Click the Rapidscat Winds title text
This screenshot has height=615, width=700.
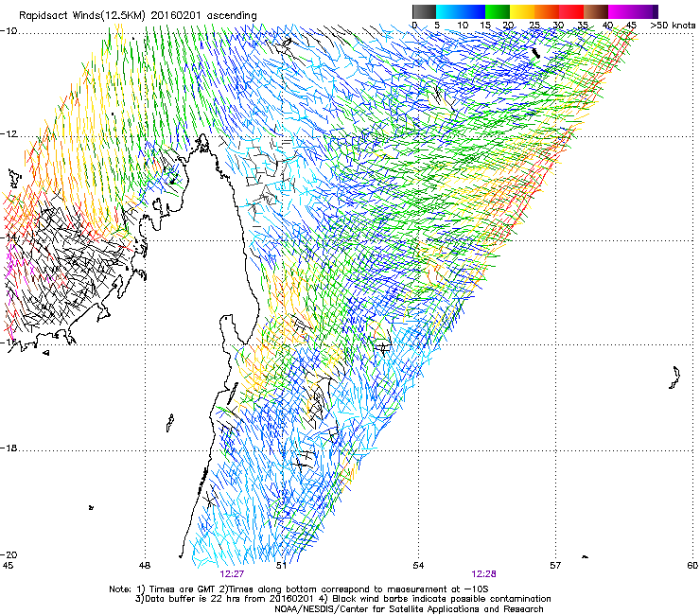click(138, 16)
